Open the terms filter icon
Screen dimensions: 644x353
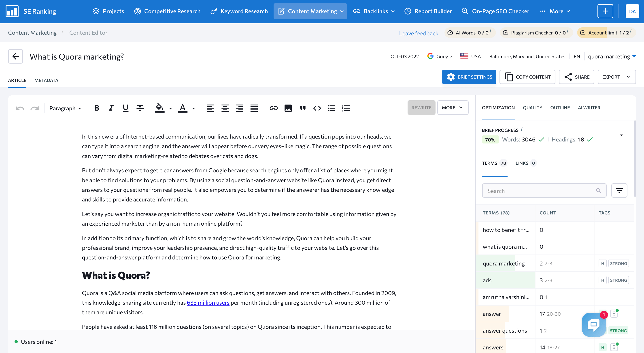tap(619, 190)
